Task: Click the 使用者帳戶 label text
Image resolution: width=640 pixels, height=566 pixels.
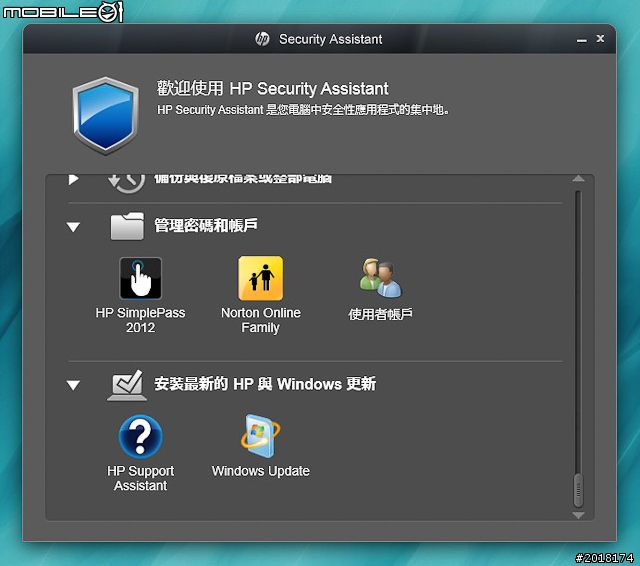Action: point(380,314)
